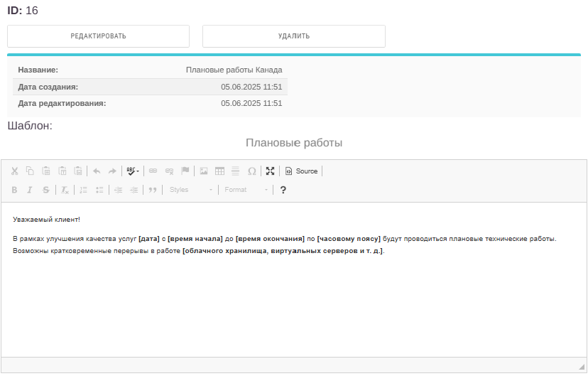The image size is (588, 381).
Task: Click the Шаблон: label
Action: [30, 126]
